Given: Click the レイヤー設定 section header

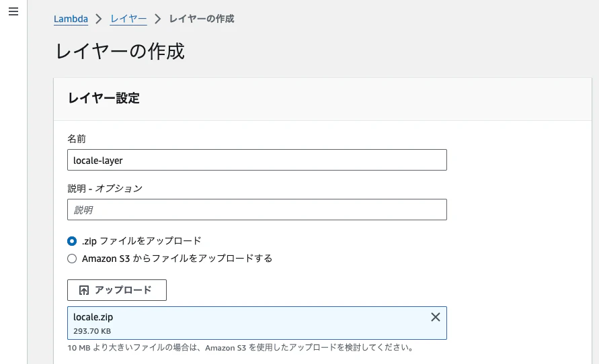Looking at the screenshot, I should tap(104, 98).
